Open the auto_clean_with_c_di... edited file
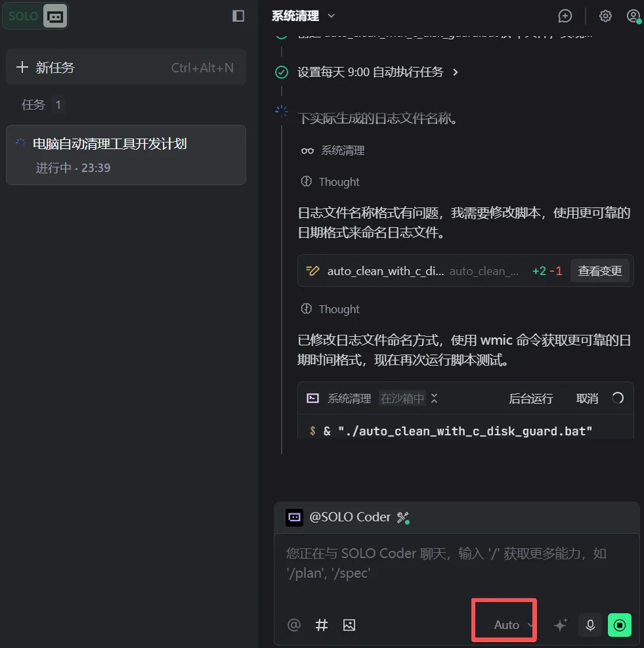Viewport: 644px width, 648px height. click(385, 271)
